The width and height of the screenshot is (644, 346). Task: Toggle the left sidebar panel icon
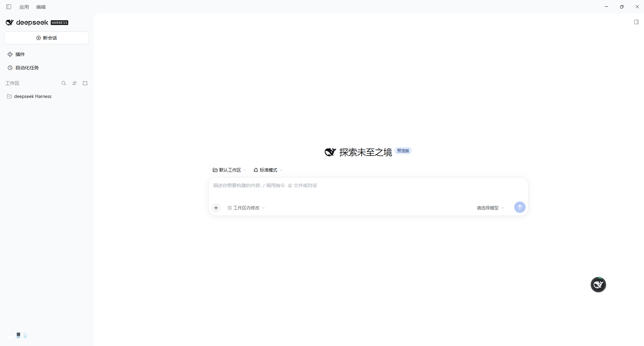tap(9, 7)
